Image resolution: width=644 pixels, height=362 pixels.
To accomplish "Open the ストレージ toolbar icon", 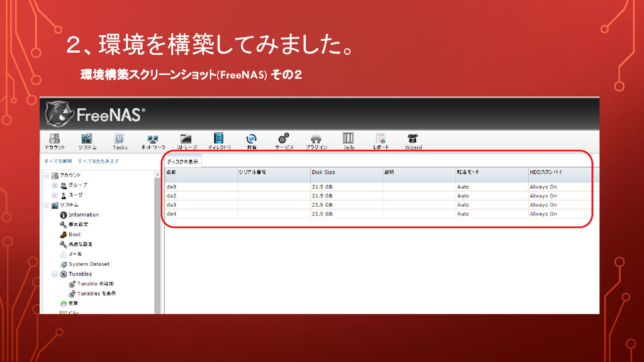I will pos(186,141).
